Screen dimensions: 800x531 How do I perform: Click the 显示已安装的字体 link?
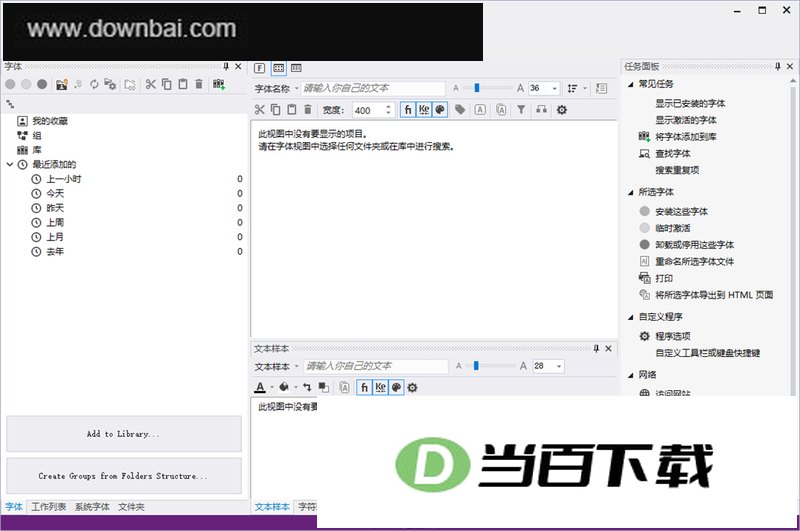690,104
